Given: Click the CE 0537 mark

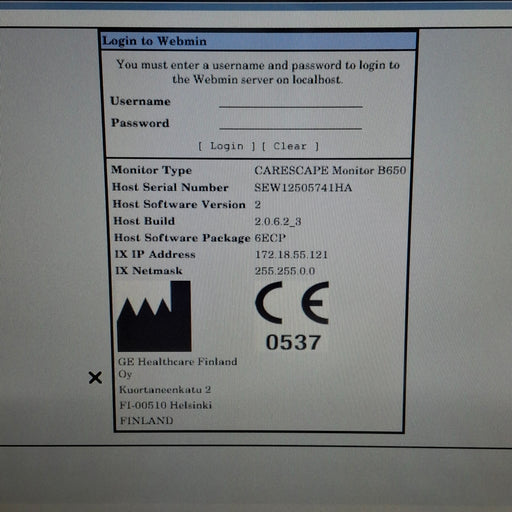Looking at the screenshot, I should (292, 316).
